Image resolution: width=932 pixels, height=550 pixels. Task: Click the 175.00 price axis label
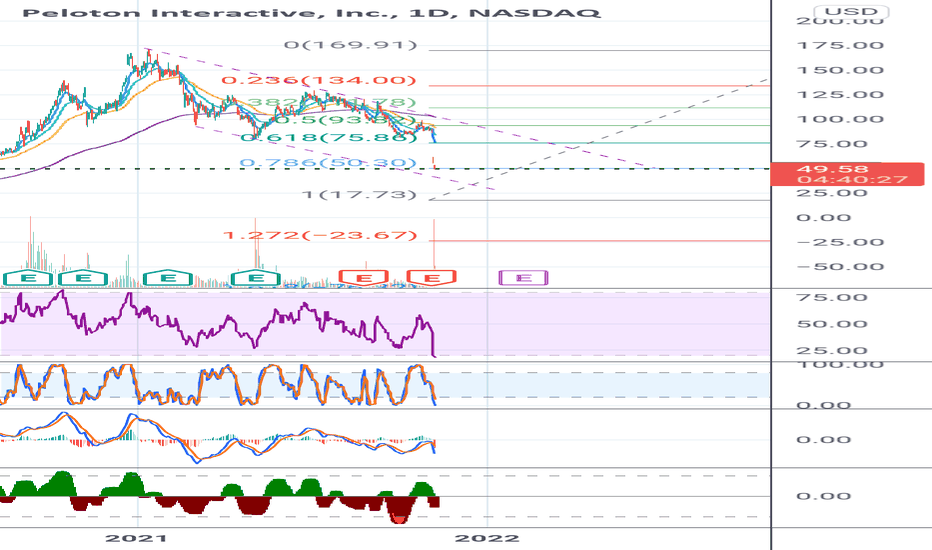point(840,46)
